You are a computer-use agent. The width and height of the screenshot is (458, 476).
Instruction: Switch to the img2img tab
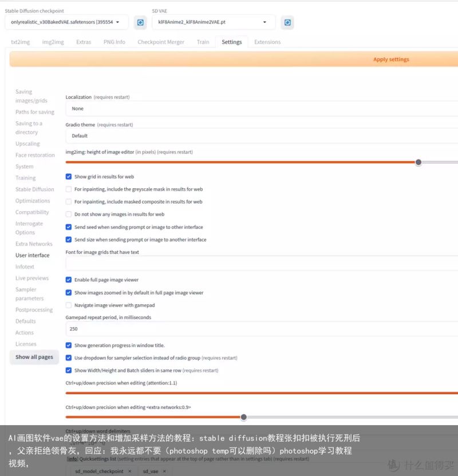53,42
